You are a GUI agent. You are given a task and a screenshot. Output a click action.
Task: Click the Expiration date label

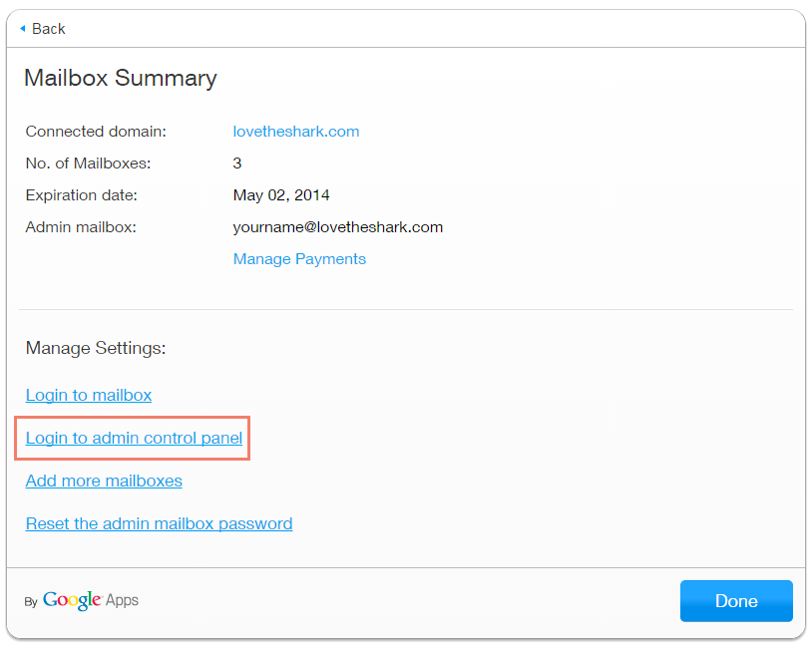pyautogui.click(x=81, y=195)
